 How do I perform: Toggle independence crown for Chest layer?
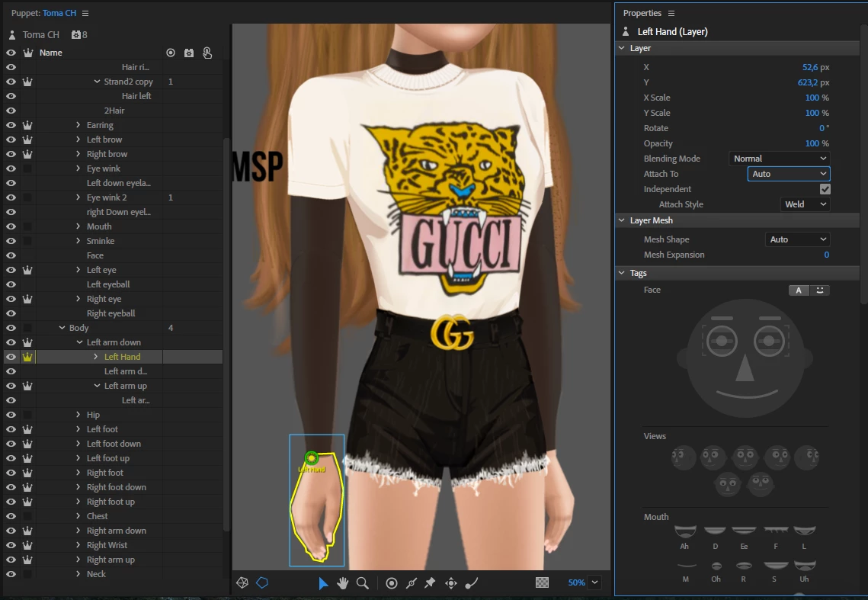point(27,516)
